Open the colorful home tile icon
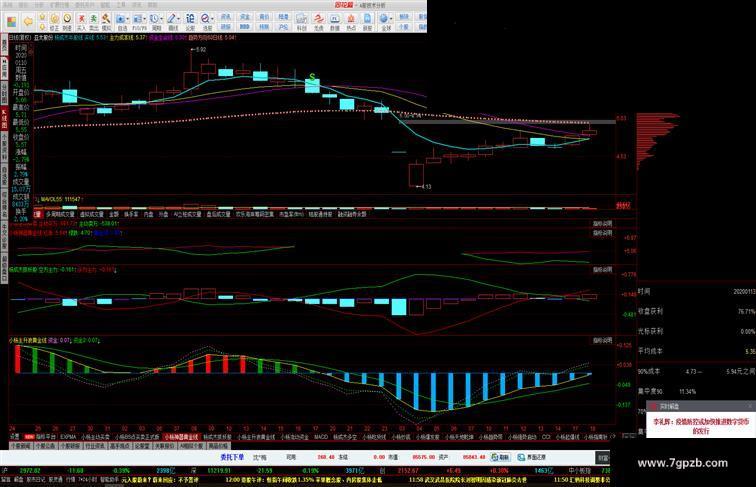The height and width of the screenshot is (487, 756). pos(12,22)
